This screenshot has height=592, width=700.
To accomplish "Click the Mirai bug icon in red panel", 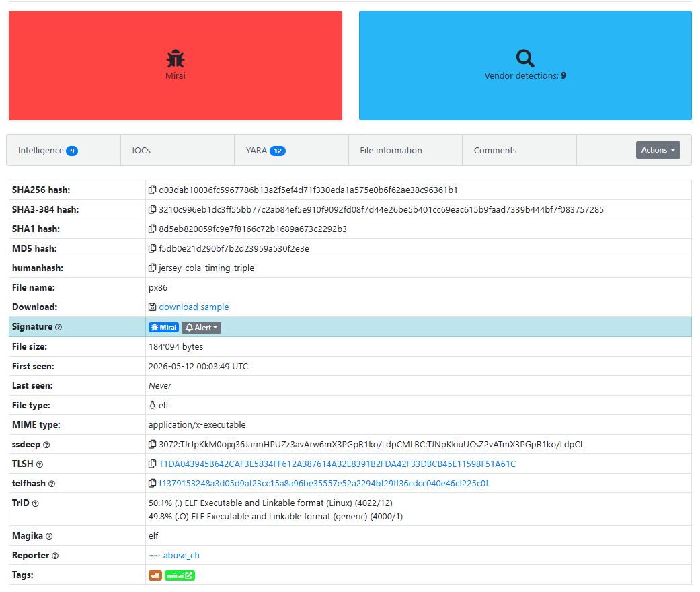I will 176,59.
